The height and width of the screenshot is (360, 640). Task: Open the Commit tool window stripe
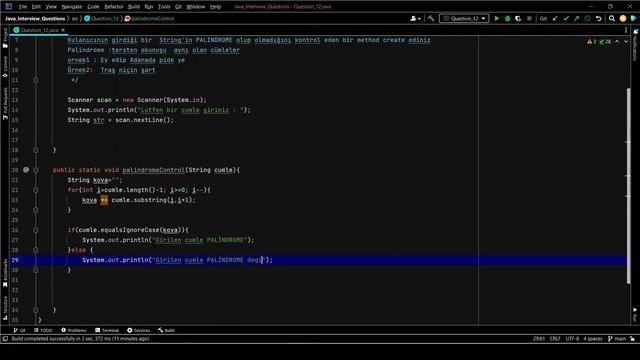click(x=5, y=67)
